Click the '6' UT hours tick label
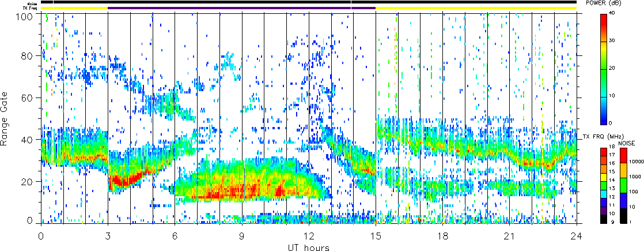Screen dimensions: 644x251 [x=175, y=236]
